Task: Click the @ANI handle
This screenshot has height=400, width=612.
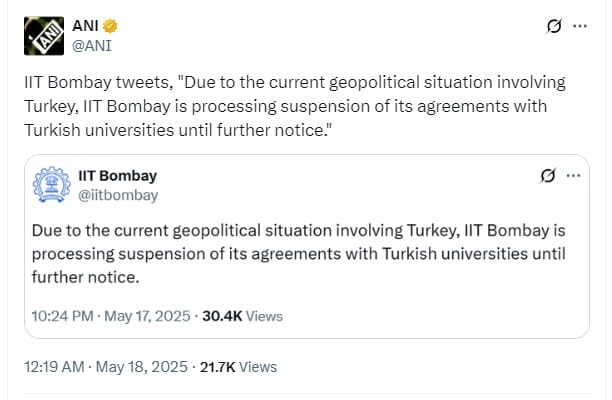Action: tap(92, 44)
